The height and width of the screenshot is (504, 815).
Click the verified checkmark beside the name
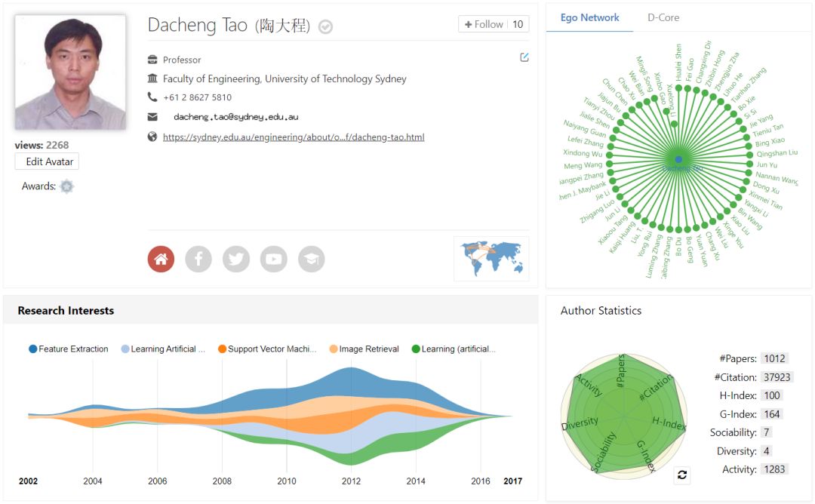[325, 27]
